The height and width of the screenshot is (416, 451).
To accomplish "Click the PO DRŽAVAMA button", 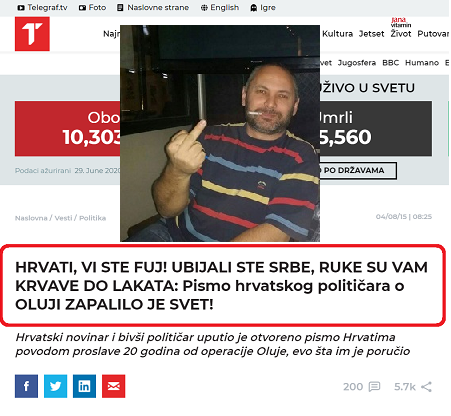I will [x=358, y=170].
